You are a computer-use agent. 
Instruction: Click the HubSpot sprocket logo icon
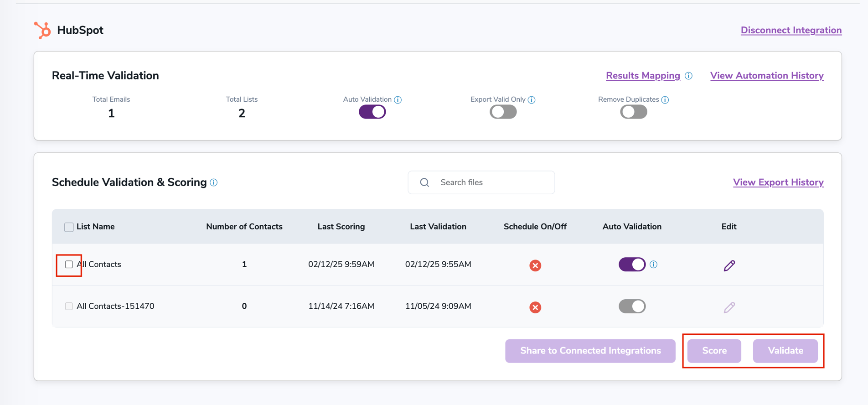tap(42, 30)
